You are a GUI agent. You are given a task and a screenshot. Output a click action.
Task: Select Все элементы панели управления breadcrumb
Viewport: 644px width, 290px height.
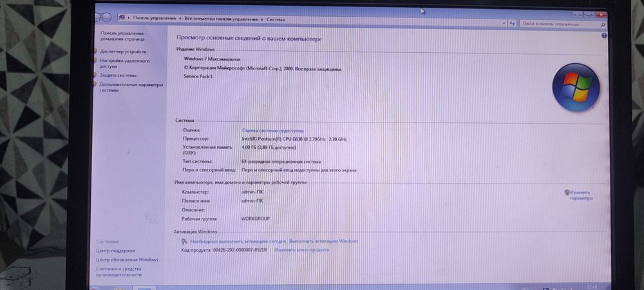221,19
